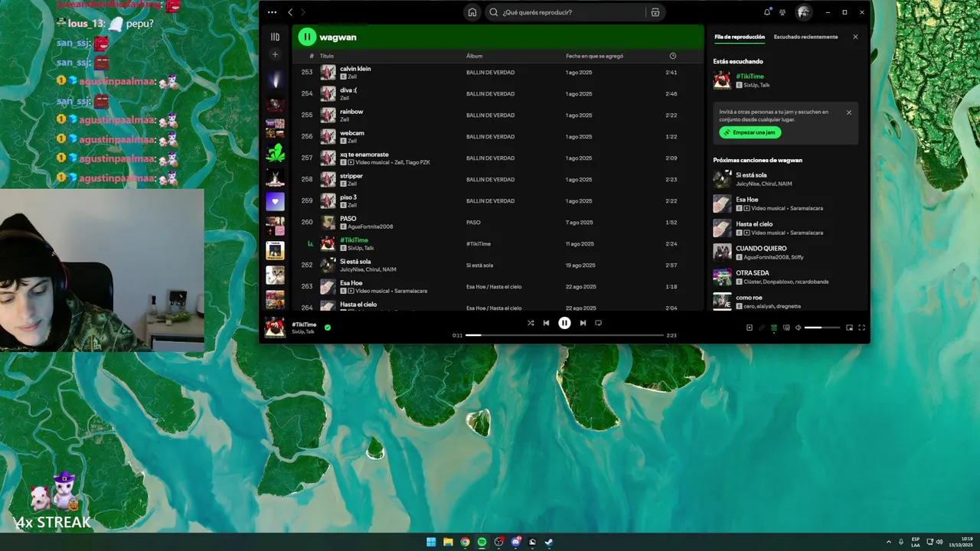Click the Spotify icon in the taskbar
The image size is (980, 551).
pyautogui.click(x=482, y=542)
